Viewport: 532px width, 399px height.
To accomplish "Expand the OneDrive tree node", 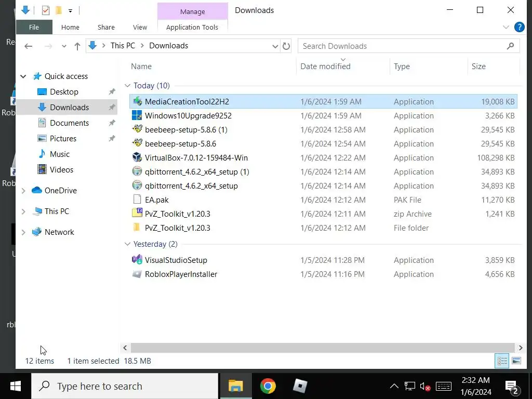I will click(23, 191).
